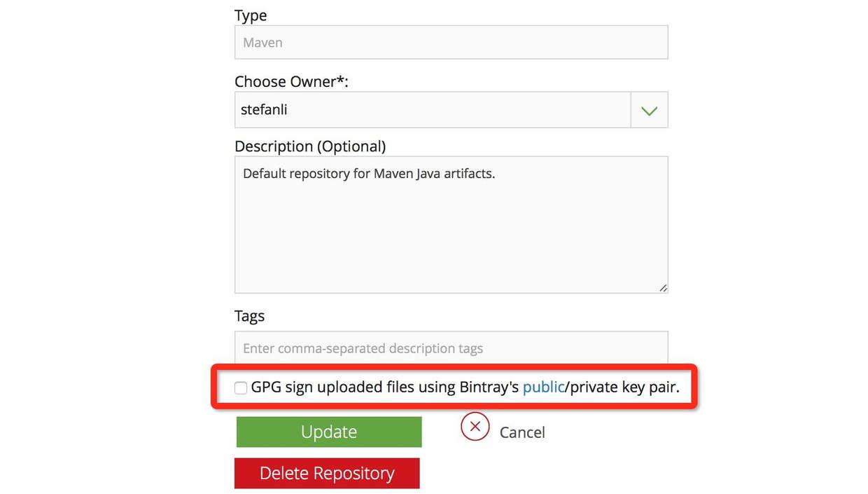
Task: Click the Cancel text link
Action: pyautogui.click(x=522, y=432)
